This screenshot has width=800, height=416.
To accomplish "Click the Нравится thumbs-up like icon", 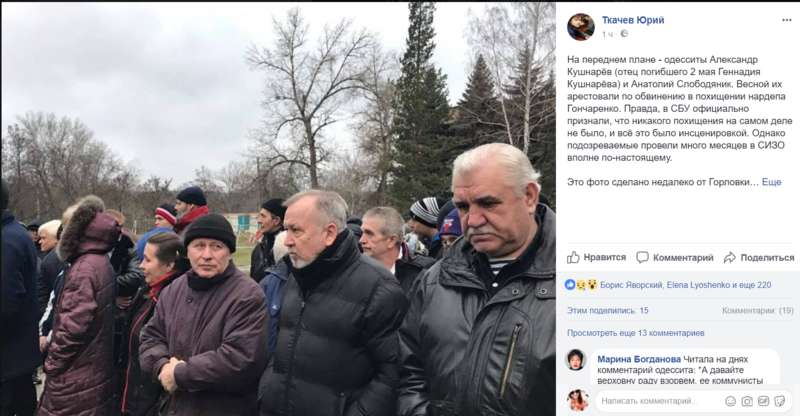I will pos(573,257).
